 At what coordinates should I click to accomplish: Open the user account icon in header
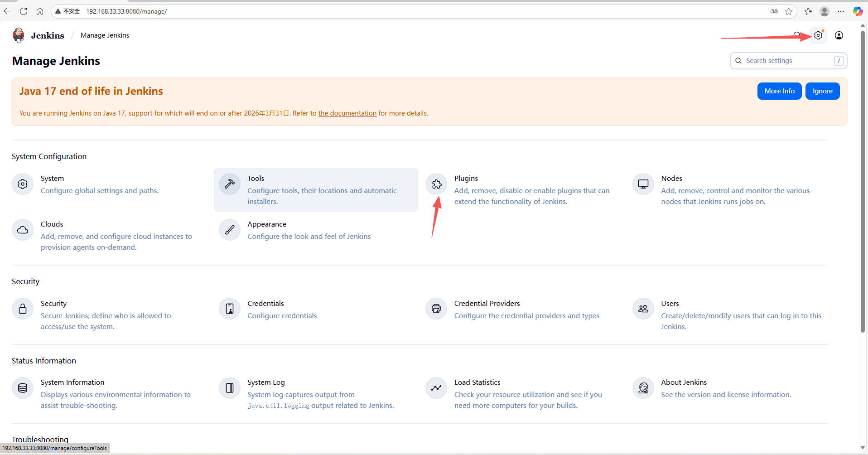pos(839,35)
